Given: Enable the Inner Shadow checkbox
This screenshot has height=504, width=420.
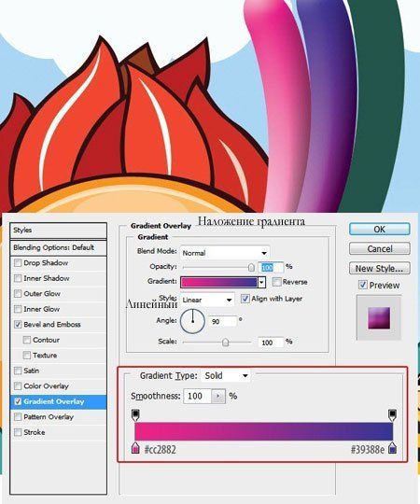Looking at the screenshot, I should pyautogui.click(x=18, y=278).
